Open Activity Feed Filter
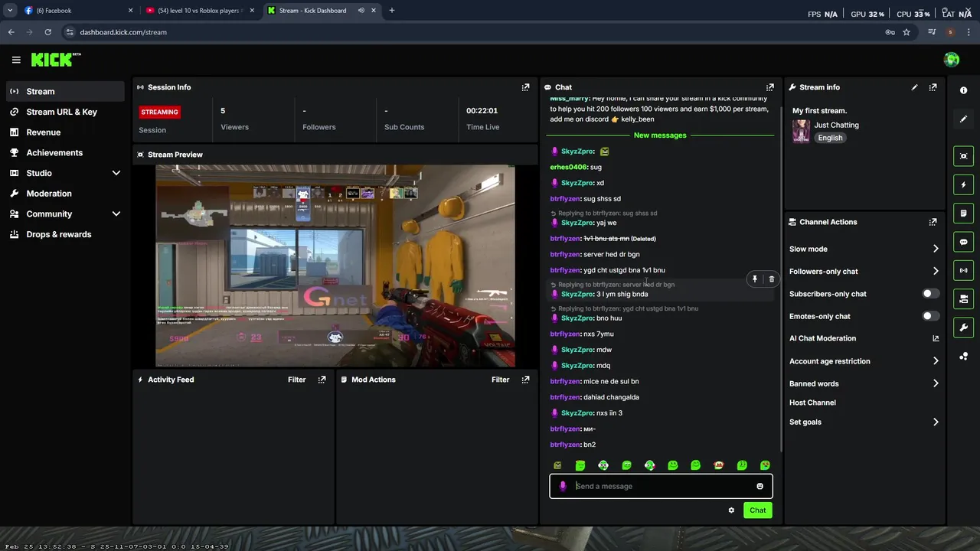This screenshot has width=980, height=551. coord(296,380)
